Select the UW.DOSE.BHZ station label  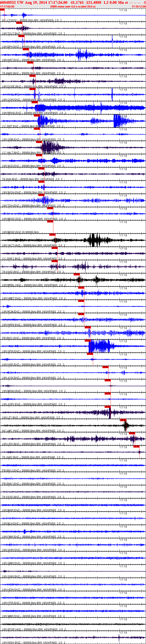tap(34, 87)
